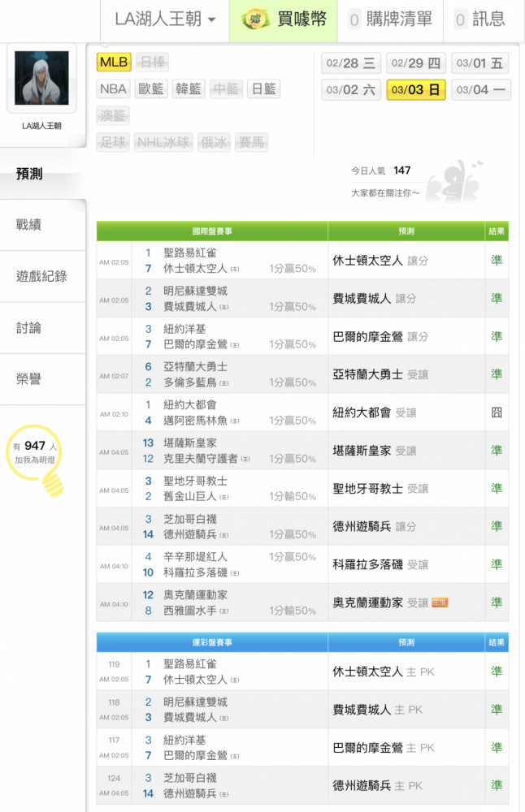Click 科羅拉多落磯 受讓 prediction
The height and width of the screenshot is (812, 525).
coord(380,564)
